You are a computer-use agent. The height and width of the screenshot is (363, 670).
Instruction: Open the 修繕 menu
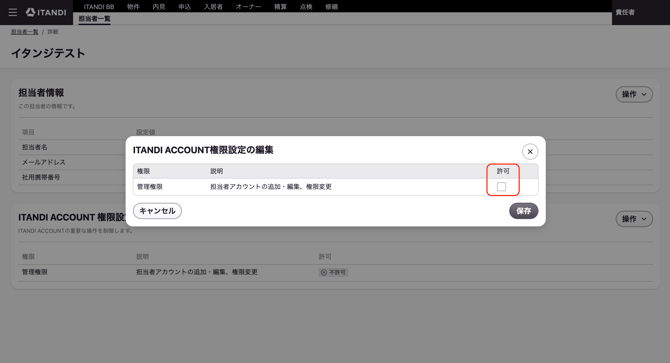[x=332, y=7]
